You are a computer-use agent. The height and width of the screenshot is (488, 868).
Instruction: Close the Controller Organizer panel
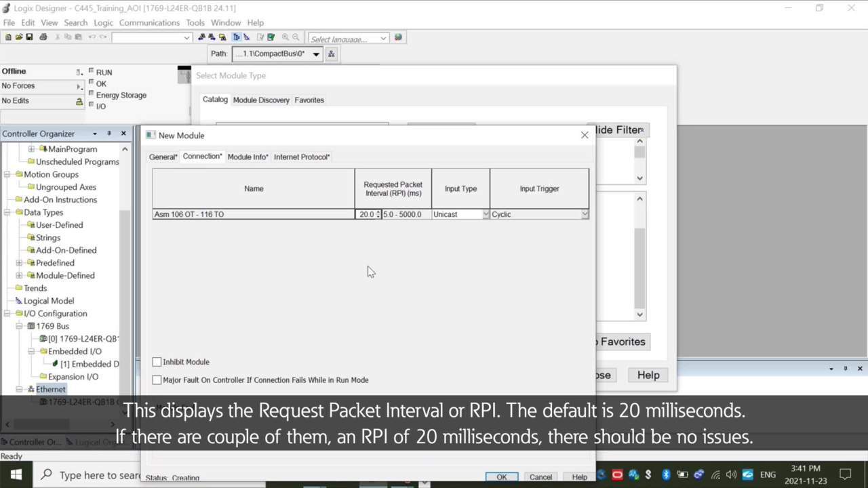(x=123, y=134)
